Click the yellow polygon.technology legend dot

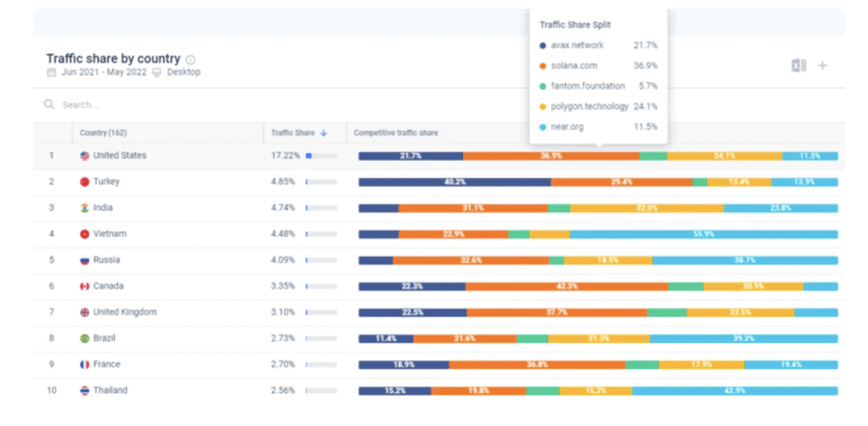pyautogui.click(x=543, y=106)
